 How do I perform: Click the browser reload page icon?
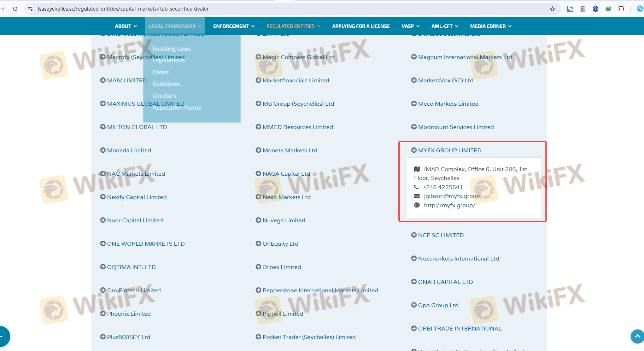15,9
